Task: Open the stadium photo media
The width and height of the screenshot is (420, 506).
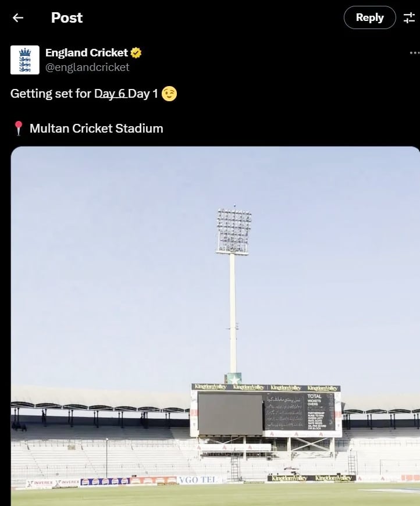Action: click(215, 326)
